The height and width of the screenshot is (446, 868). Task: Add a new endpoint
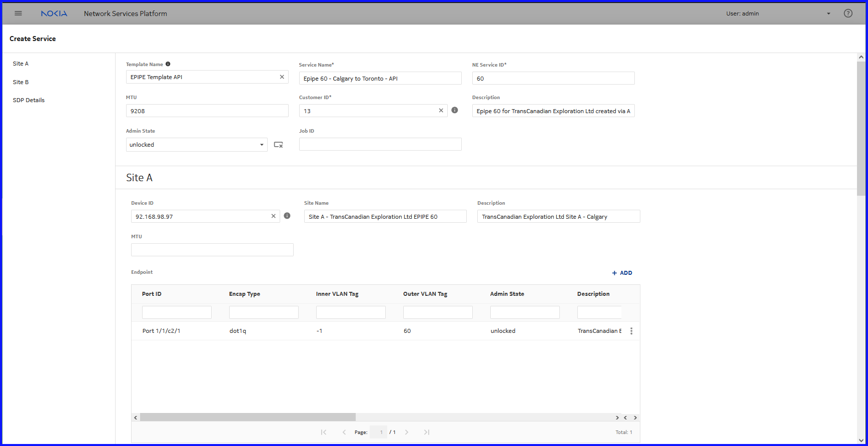click(622, 273)
